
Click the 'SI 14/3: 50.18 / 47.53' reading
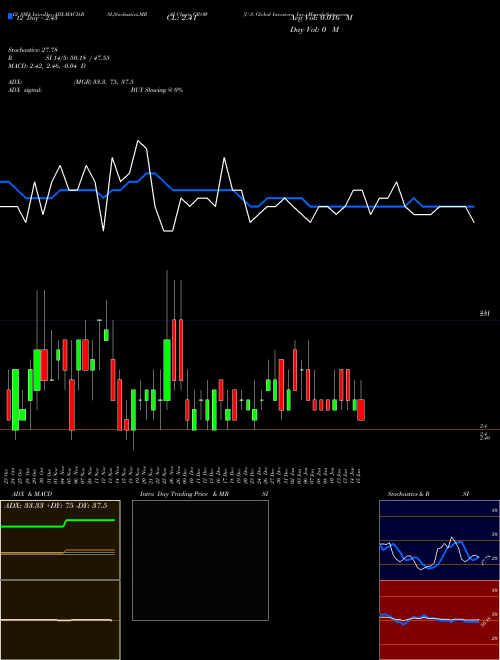77,58
